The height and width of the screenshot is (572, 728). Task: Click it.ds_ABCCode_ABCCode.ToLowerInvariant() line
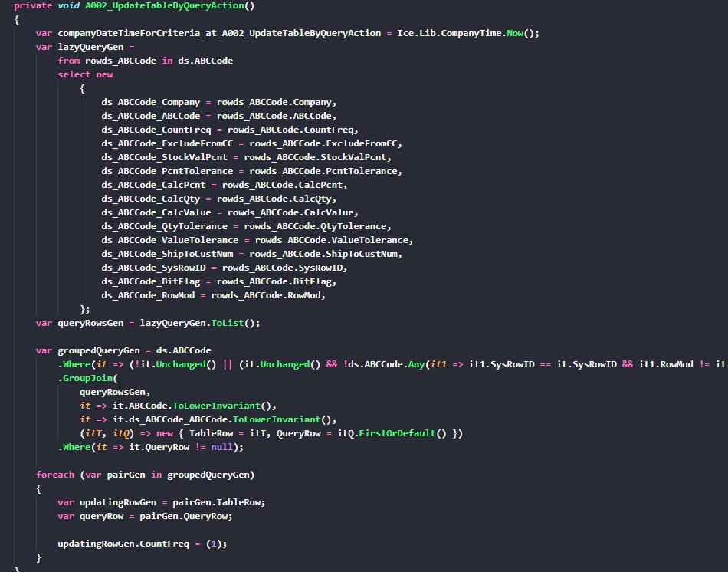click(208, 419)
